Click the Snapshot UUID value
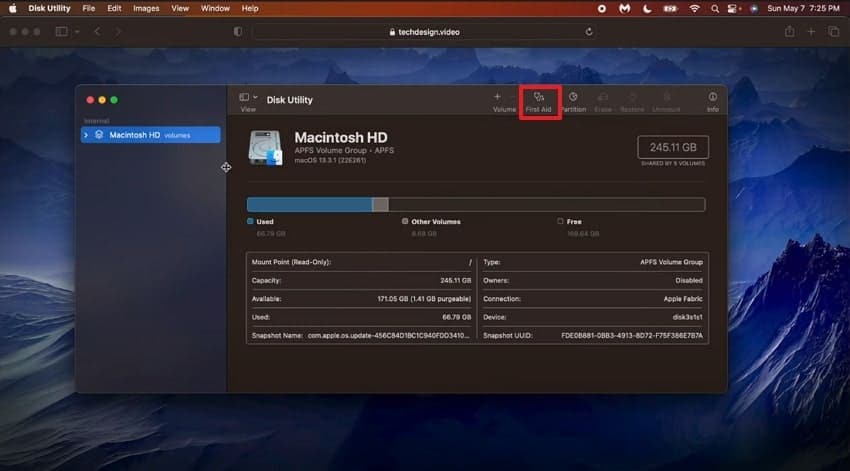 point(632,336)
